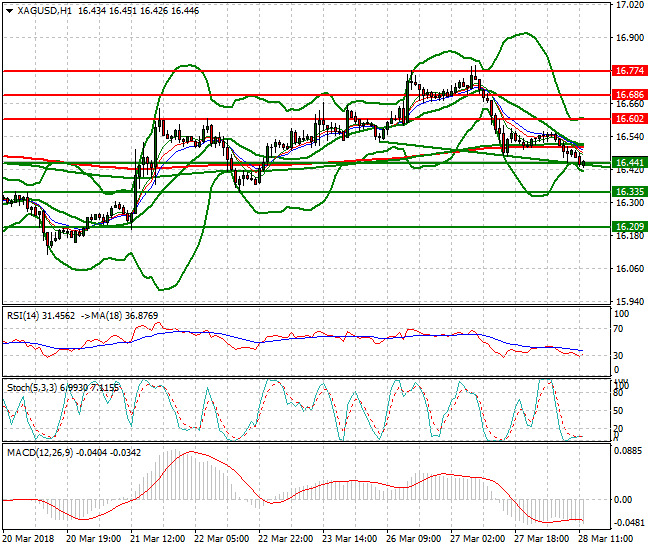Viewport: 650px width, 550px height.
Task: Click the 16.441 green current price label
Action: point(630,163)
